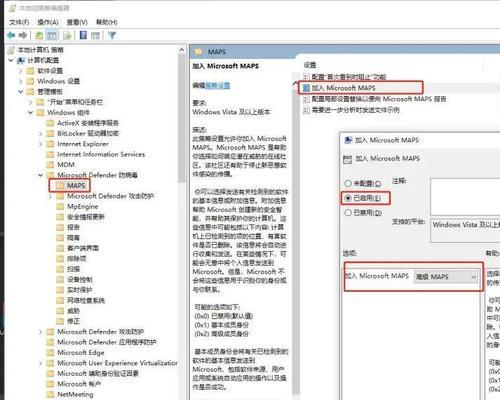Click the 策略设置 edit link

click(x=218, y=85)
